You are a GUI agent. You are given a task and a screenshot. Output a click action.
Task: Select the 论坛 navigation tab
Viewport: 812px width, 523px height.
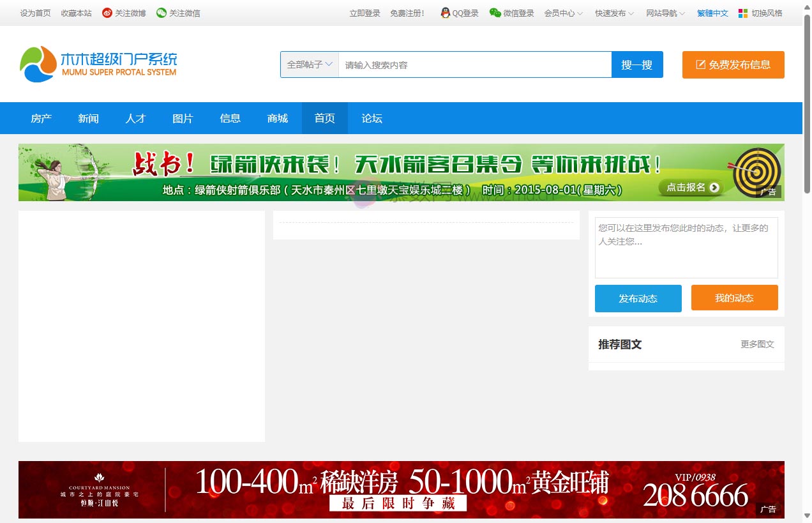[372, 118]
